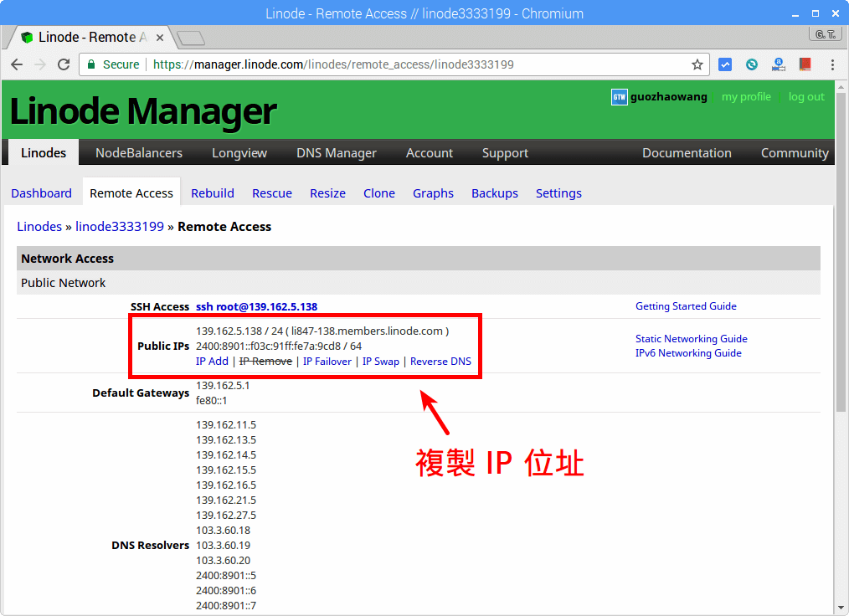The width and height of the screenshot is (849, 616).
Task: Click the GTW user avatar icon
Action: pyautogui.click(x=619, y=96)
